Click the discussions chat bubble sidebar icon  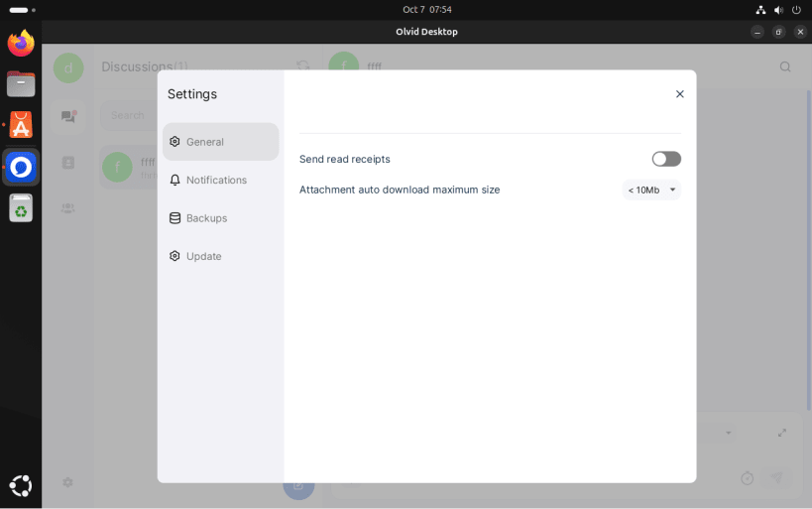point(68,117)
